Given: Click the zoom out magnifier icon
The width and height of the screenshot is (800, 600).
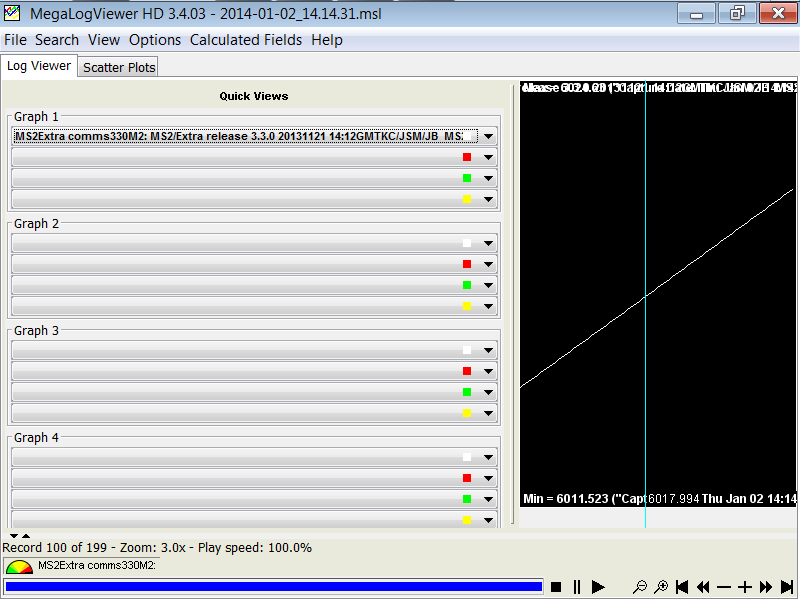Looking at the screenshot, I should (x=640, y=587).
